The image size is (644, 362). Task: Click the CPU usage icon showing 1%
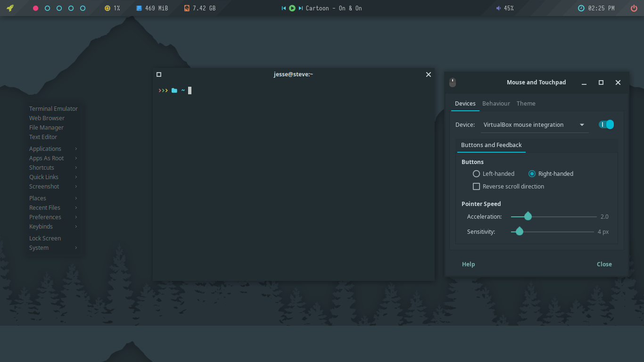pos(107,8)
